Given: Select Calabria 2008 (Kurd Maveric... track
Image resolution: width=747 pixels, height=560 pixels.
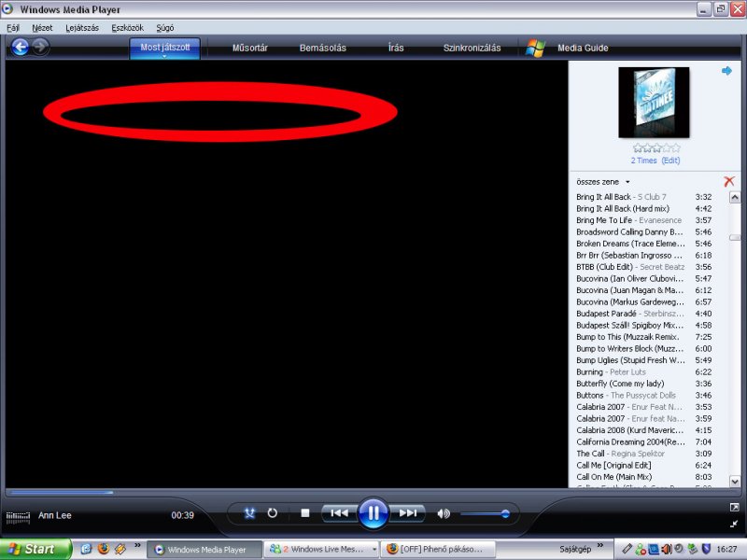Looking at the screenshot, I should tap(643, 430).
